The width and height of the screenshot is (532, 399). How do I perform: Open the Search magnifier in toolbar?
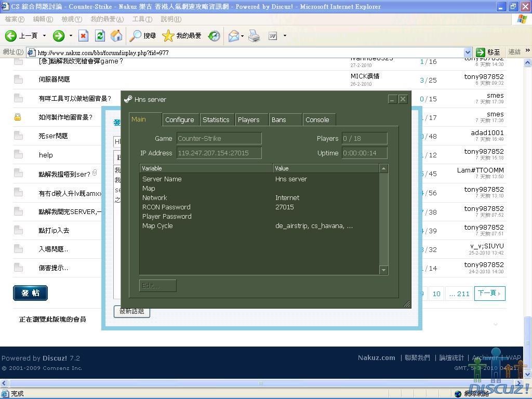136,36
